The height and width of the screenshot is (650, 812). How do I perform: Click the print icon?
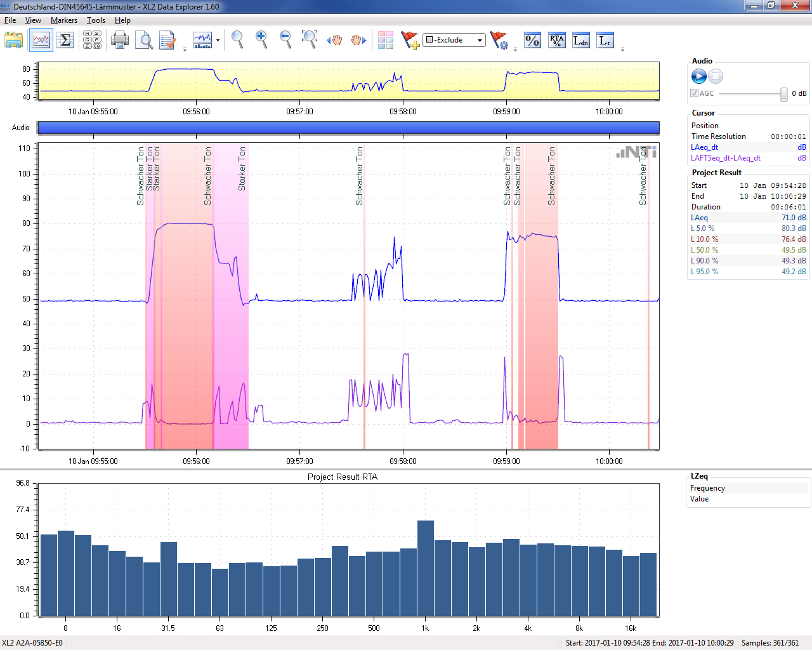pyautogui.click(x=119, y=41)
